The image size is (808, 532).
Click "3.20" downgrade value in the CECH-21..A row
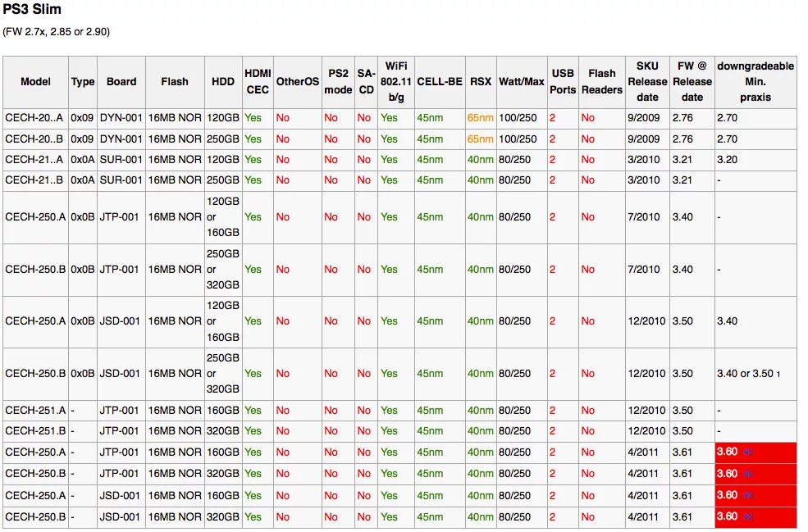click(x=727, y=160)
